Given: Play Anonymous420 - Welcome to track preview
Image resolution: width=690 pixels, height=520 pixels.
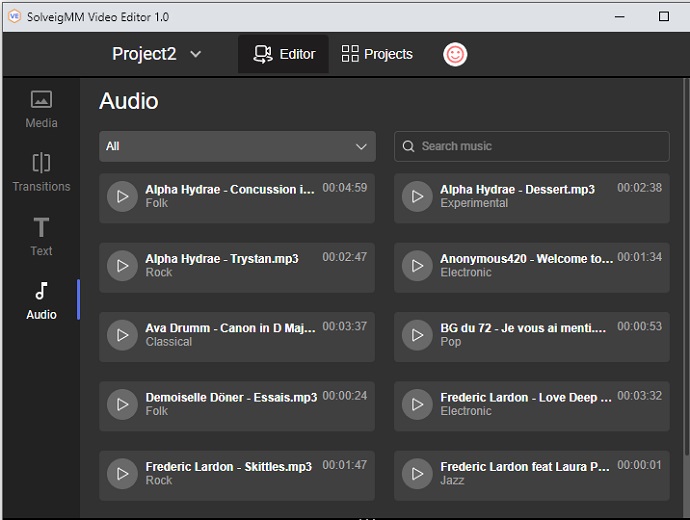Looking at the screenshot, I should click(x=417, y=266).
